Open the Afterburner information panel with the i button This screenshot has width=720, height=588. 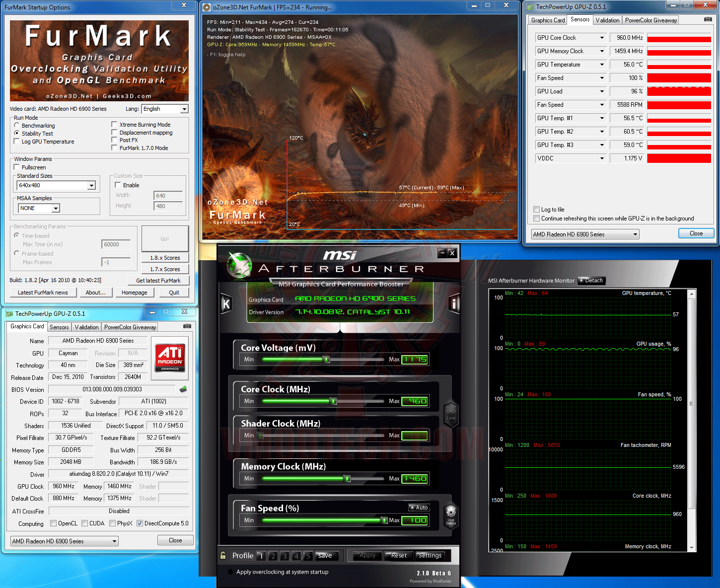(x=454, y=303)
